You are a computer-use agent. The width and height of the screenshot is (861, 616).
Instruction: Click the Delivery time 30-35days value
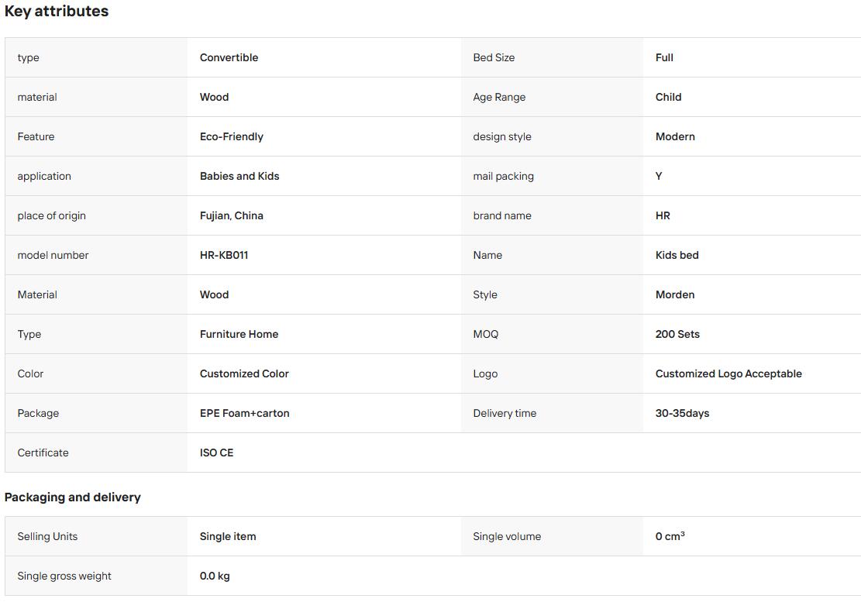pyautogui.click(x=682, y=414)
